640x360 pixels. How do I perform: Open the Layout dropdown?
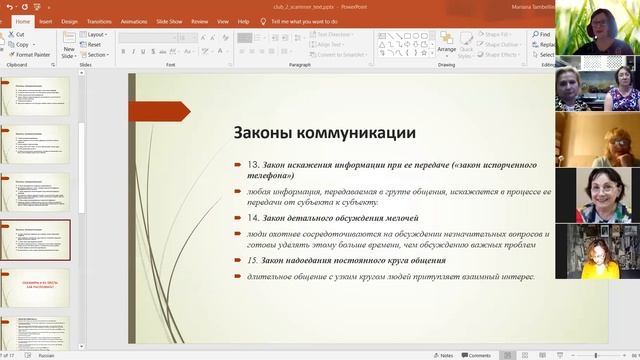(x=94, y=34)
